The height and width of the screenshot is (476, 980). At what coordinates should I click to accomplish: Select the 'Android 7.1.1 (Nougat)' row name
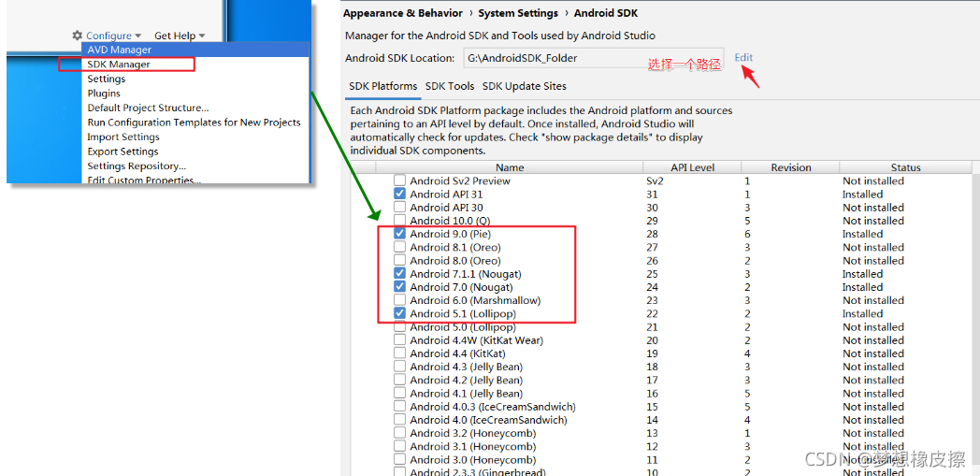point(466,274)
